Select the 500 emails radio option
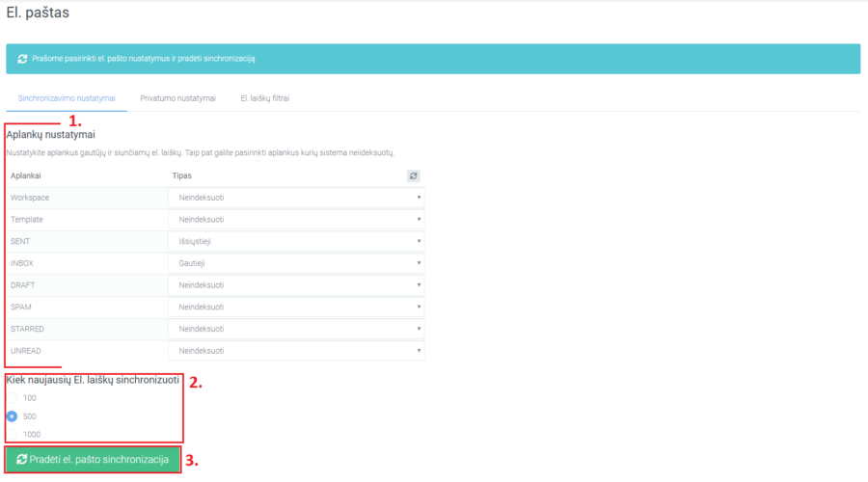The image size is (868, 482). pos(12,416)
